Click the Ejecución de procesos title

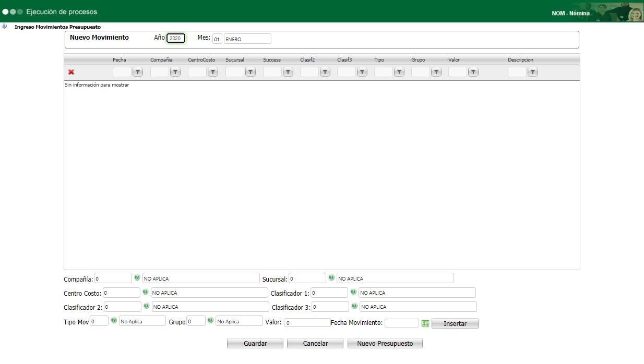tap(62, 11)
